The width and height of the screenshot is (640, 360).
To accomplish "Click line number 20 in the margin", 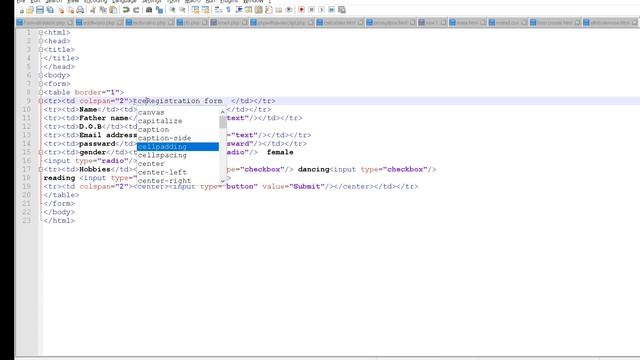I will point(27,195).
